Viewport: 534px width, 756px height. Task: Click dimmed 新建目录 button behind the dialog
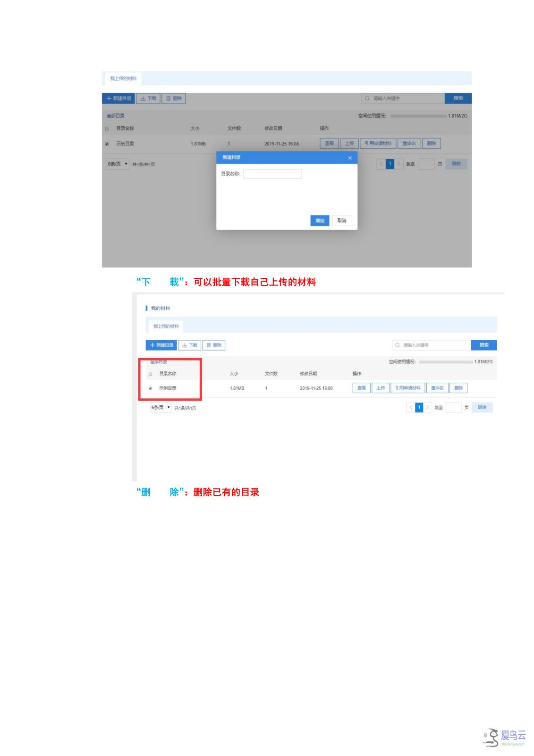click(x=119, y=98)
